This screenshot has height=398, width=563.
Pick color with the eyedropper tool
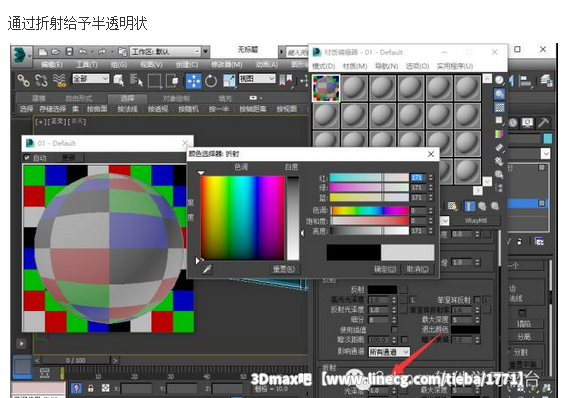coord(207,269)
